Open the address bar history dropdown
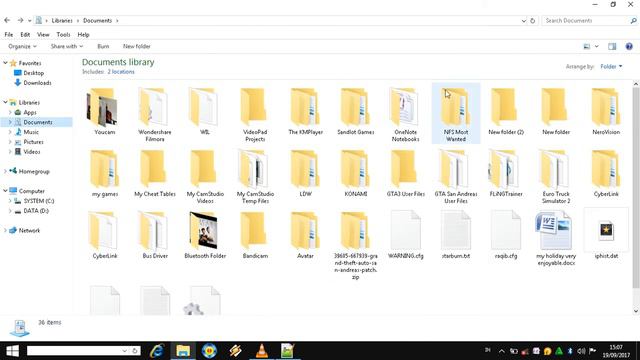The height and width of the screenshot is (360, 640). point(524,21)
